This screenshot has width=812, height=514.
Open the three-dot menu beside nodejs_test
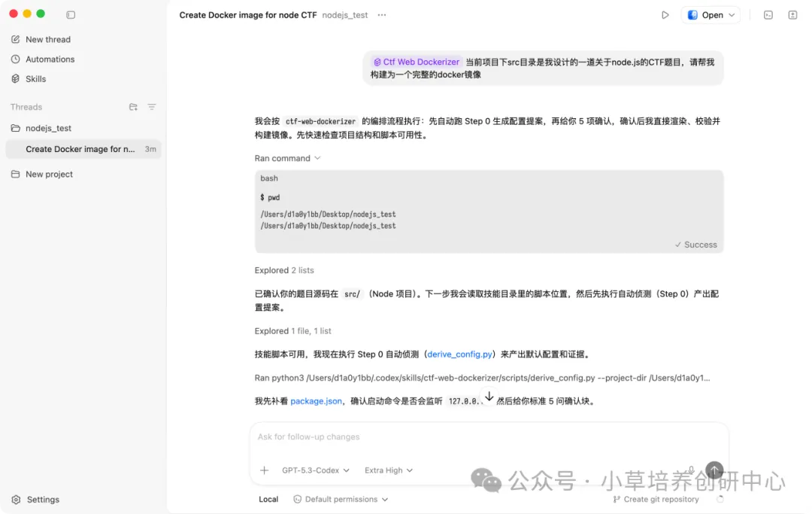coord(382,15)
